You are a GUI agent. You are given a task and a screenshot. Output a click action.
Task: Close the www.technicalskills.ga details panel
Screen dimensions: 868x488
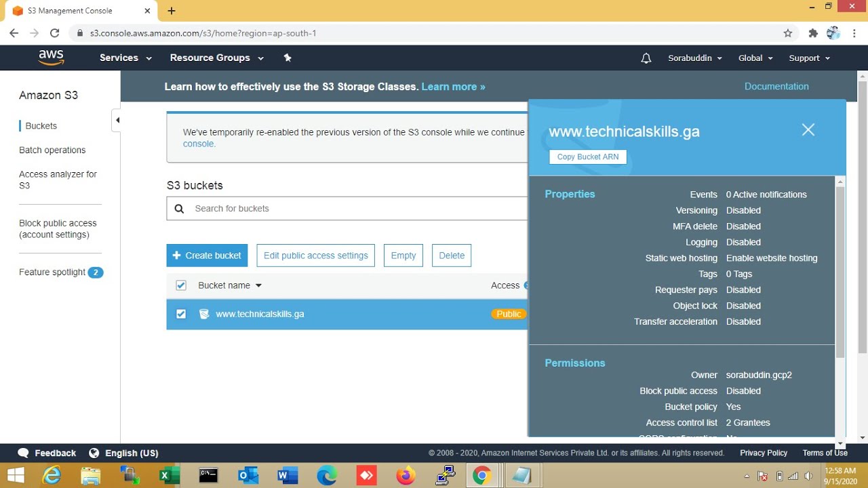pos(808,129)
